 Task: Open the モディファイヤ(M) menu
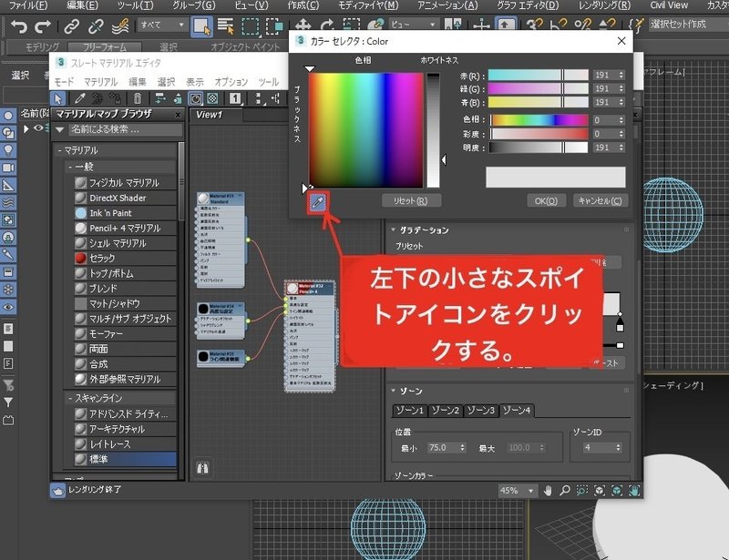(368, 5)
